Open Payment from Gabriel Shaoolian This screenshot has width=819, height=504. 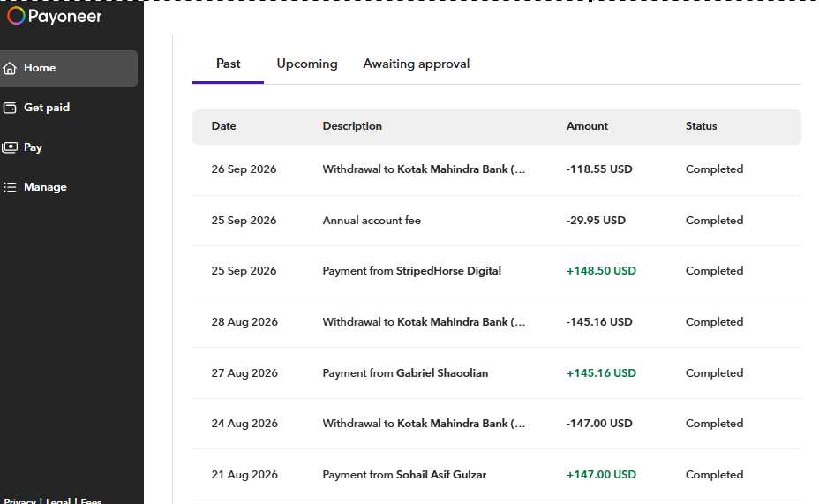click(405, 372)
